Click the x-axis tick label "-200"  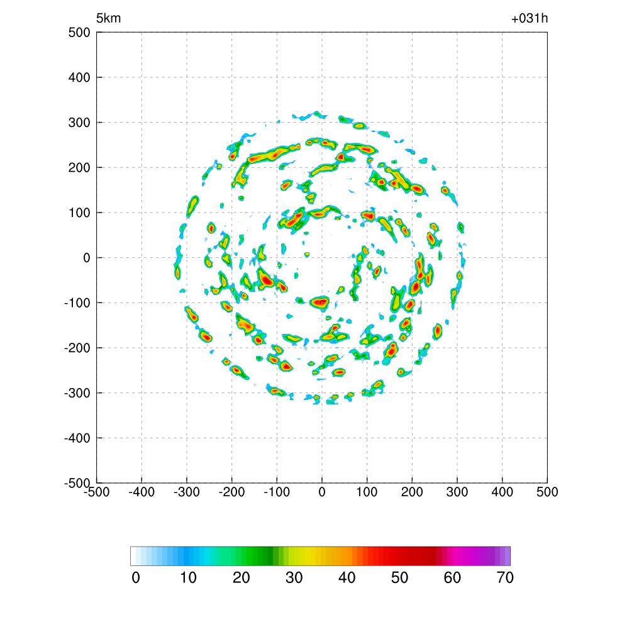[231, 492]
